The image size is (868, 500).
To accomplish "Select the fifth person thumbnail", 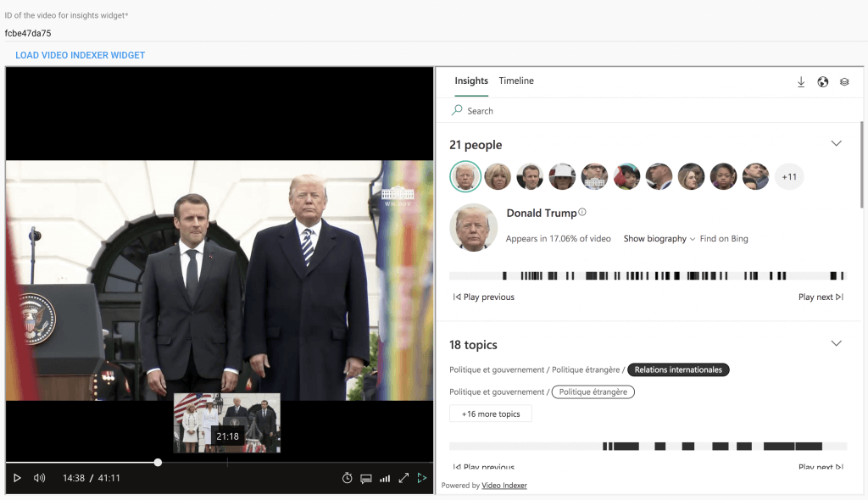I will tap(594, 176).
